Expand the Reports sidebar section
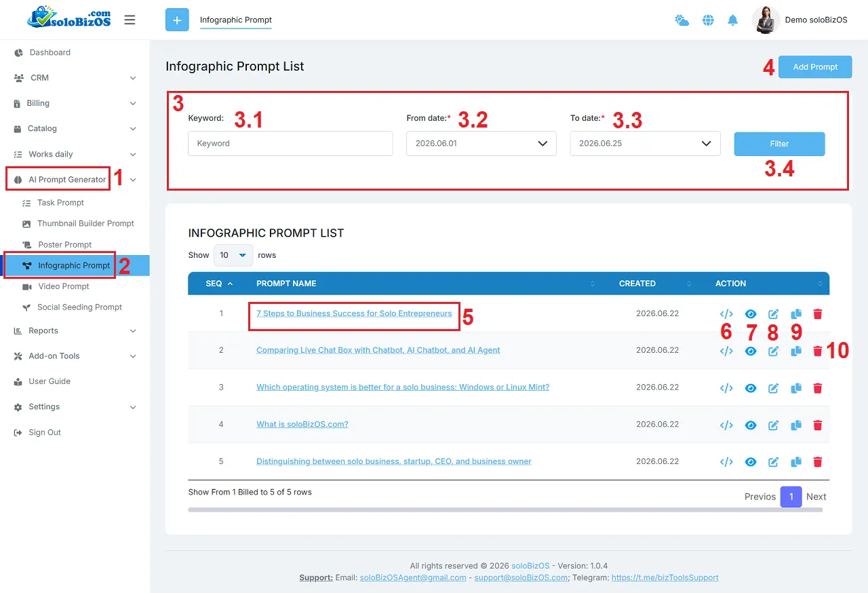Screen dimensions: 868x593 point(75,330)
